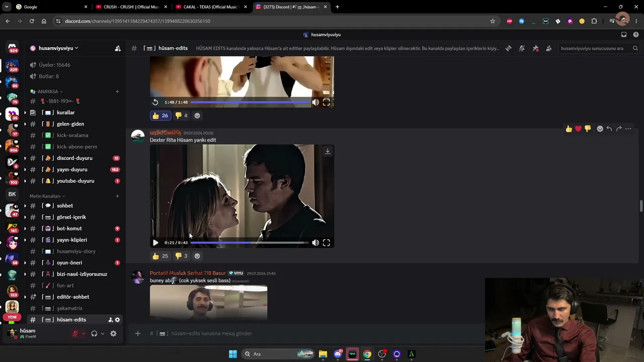644x362 pixels.
Task: Switch to the Google browser tab
Action: (x=51, y=7)
